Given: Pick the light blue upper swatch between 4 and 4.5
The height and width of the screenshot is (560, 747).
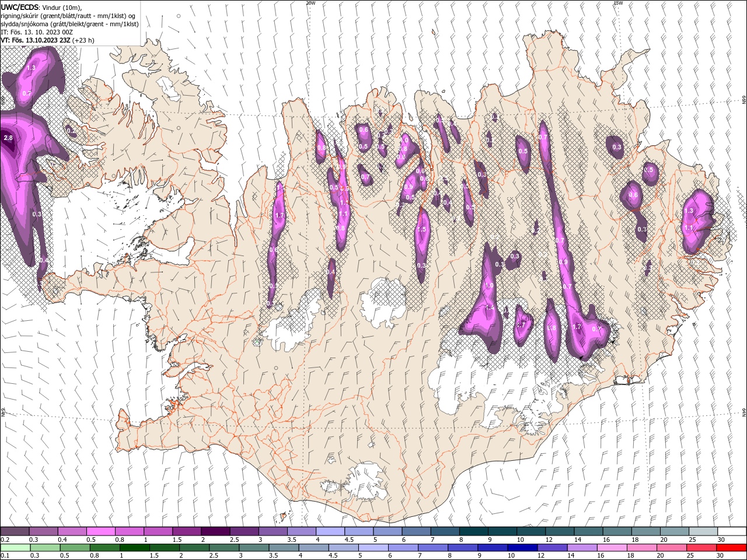Looking at the screenshot, I should 330,531.
